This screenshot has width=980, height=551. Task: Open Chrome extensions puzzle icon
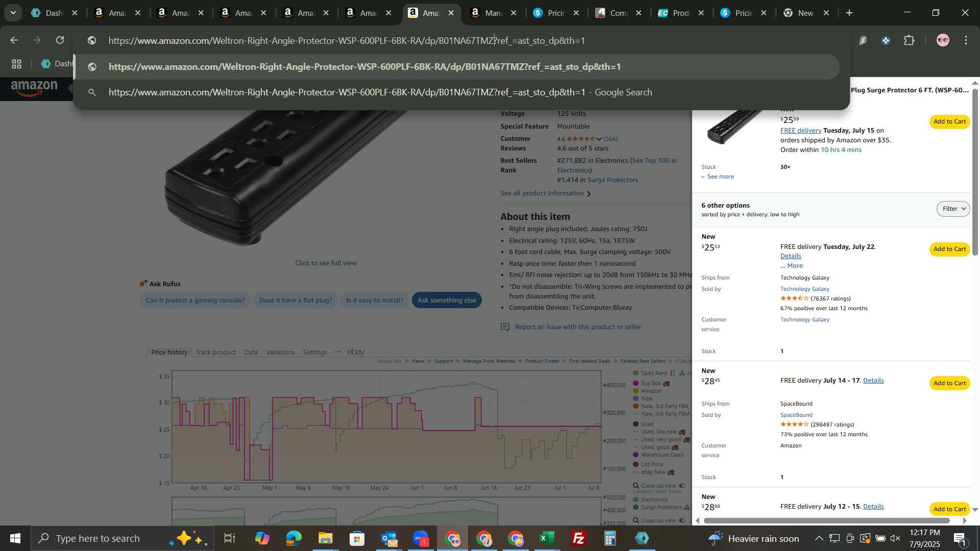[909, 40]
